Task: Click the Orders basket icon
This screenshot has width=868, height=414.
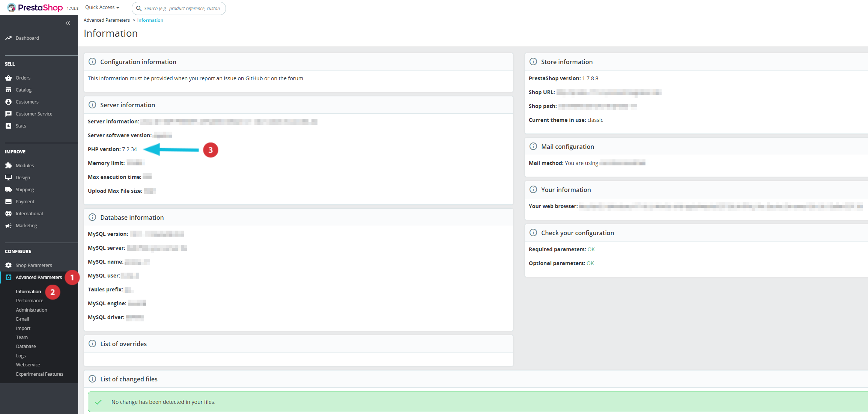Action: 8,78
